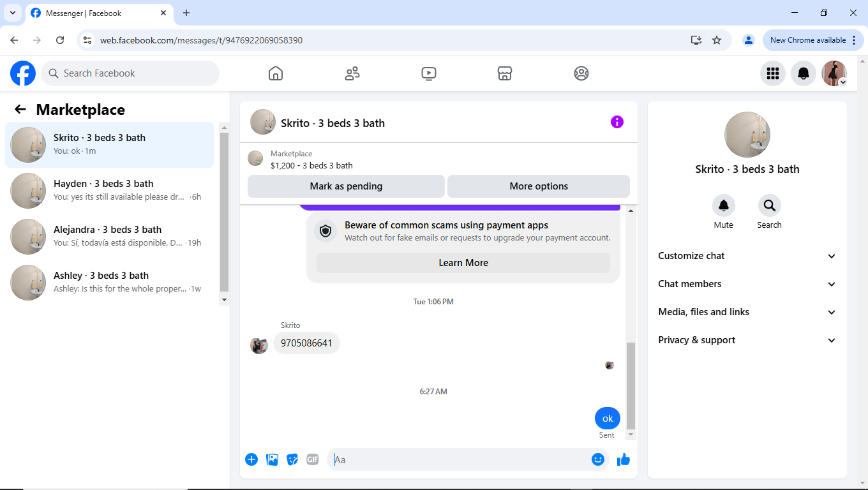Bookmark this page with the star icon
This screenshot has width=868, height=490.
[717, 40]
